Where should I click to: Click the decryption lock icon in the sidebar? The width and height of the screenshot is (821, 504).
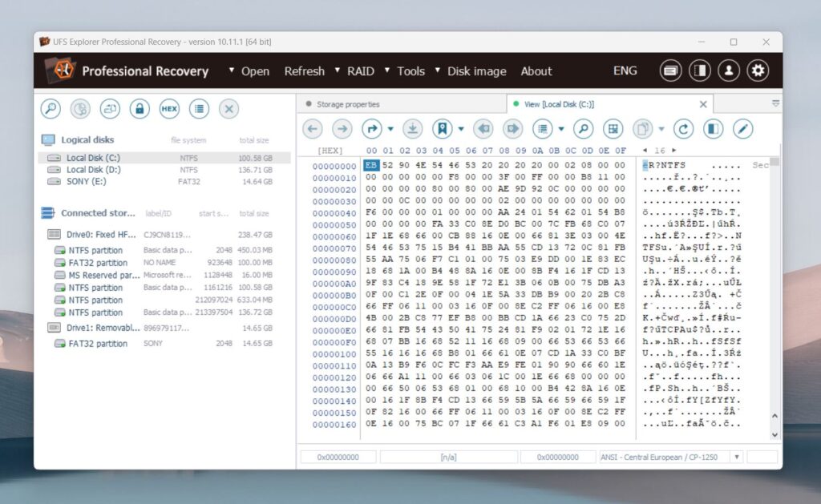pyautogui.click(x=139, y=108)
